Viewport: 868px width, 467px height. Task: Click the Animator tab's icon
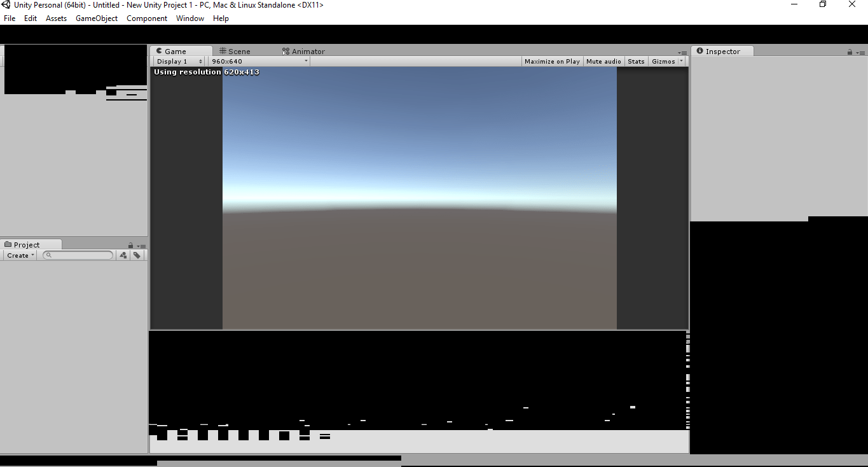[286, 51]
